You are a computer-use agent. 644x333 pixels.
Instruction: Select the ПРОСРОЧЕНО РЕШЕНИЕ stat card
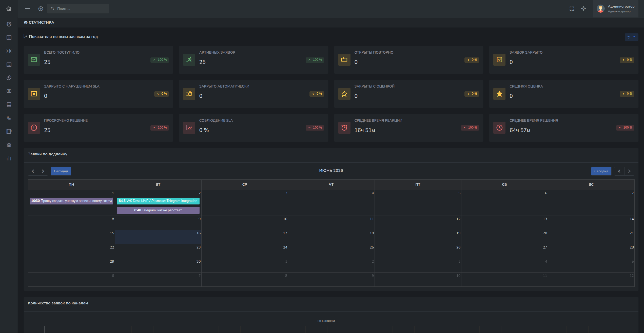click(x=98, y=128)
